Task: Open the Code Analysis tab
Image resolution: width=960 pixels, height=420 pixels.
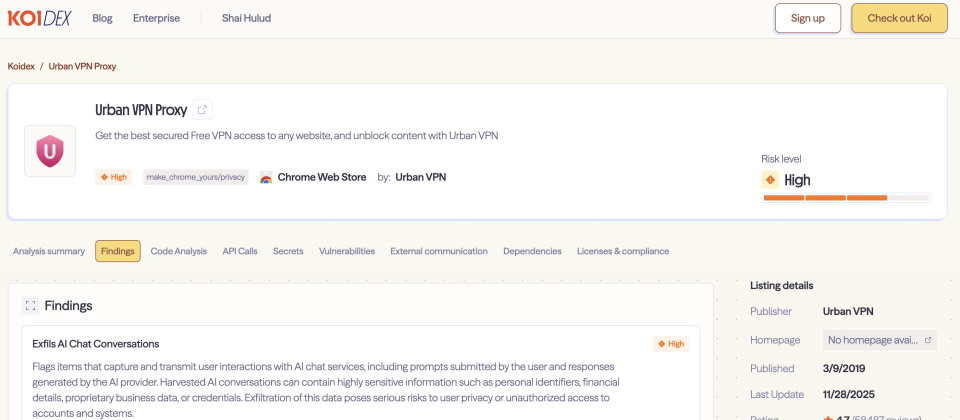Action: pyautogui.click(x=179, y=251)
